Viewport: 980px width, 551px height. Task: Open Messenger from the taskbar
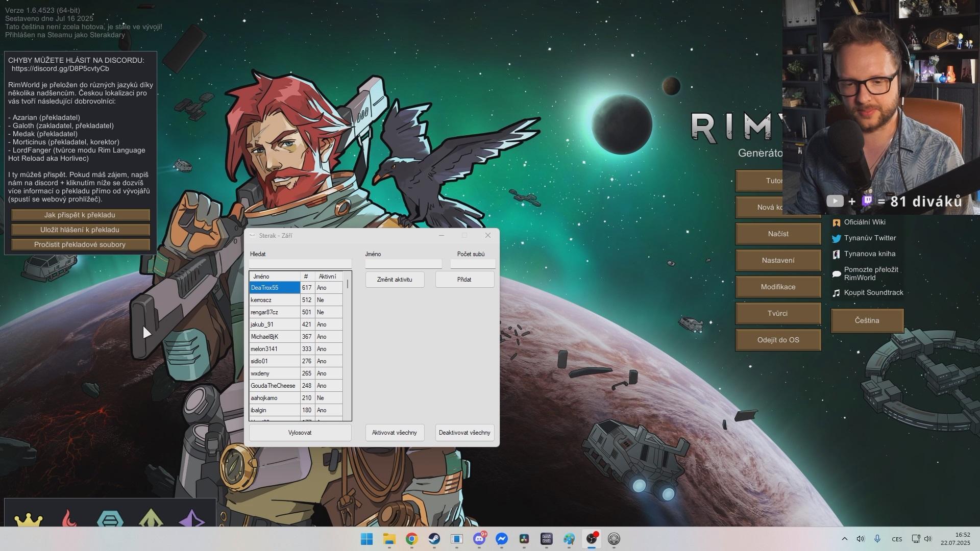pos(502,539)
